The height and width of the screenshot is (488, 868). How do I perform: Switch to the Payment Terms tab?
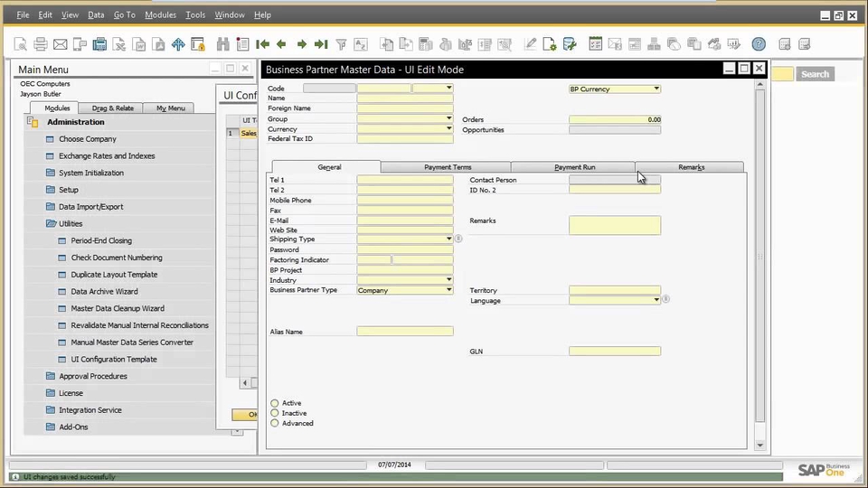click(x=448, y=167)
